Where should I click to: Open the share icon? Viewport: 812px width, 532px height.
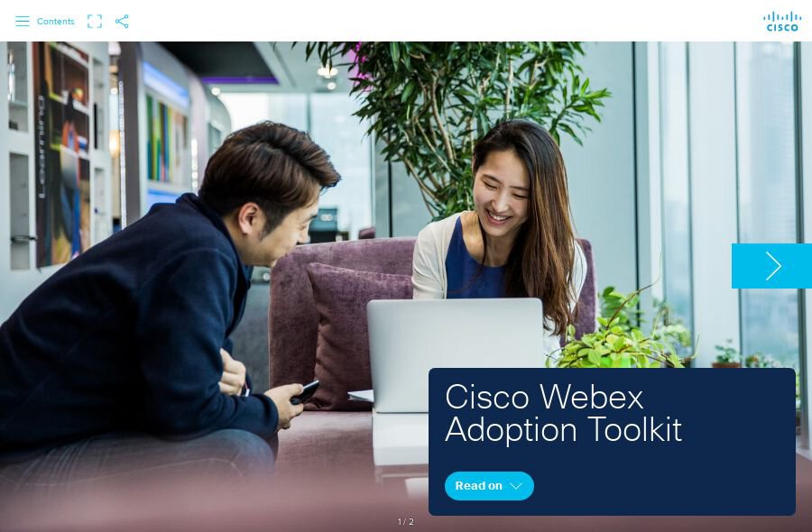pos(122,22)
